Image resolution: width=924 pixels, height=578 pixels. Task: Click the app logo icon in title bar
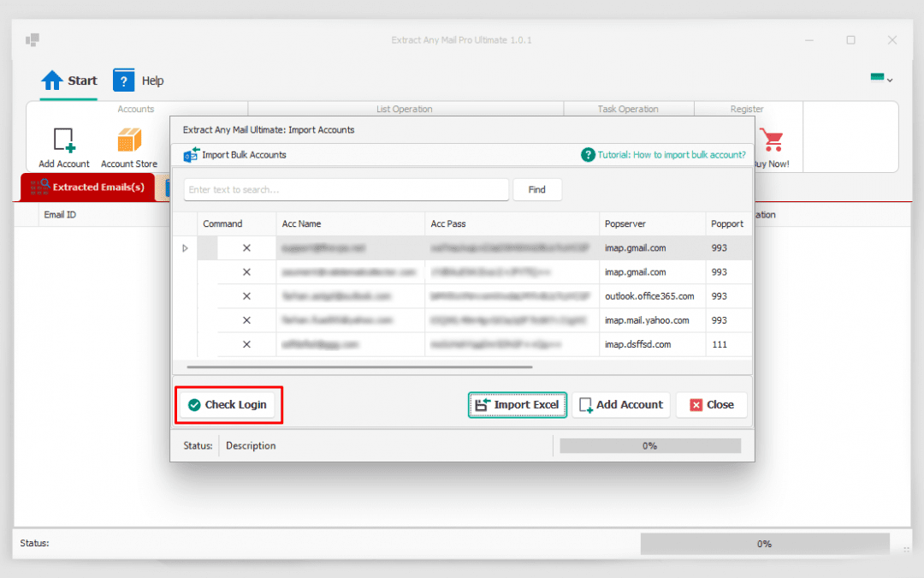33,40
